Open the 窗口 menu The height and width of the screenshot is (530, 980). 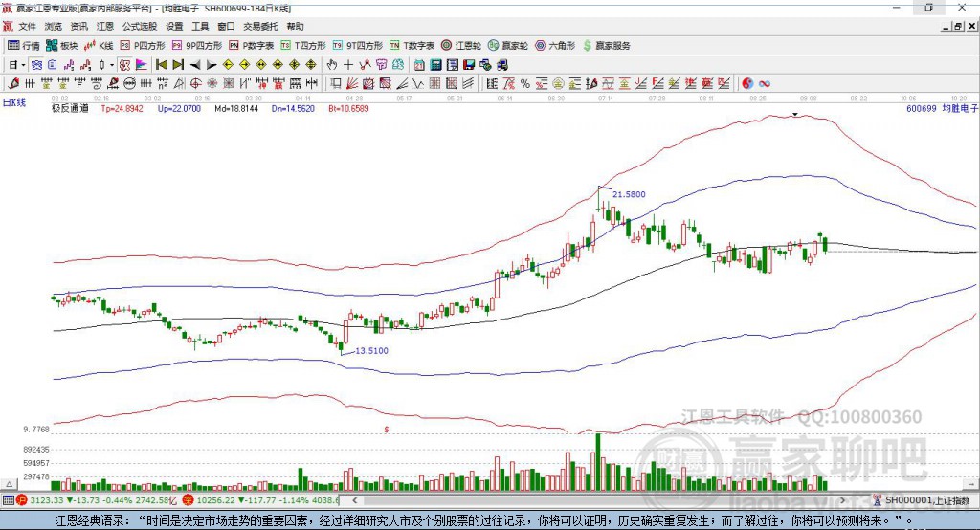click(x=226, y=26)
